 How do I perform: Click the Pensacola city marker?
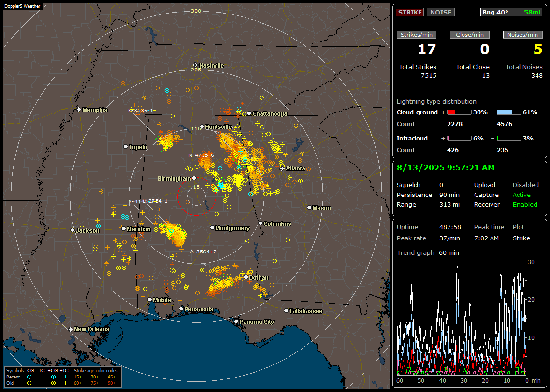click(181, 308)
